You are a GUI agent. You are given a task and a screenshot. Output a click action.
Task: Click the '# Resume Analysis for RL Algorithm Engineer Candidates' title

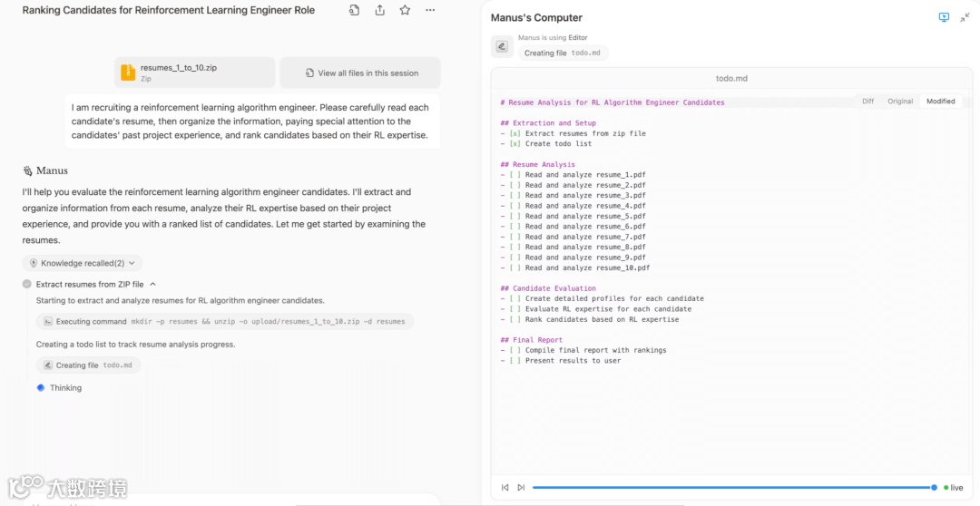coord(612,102)
